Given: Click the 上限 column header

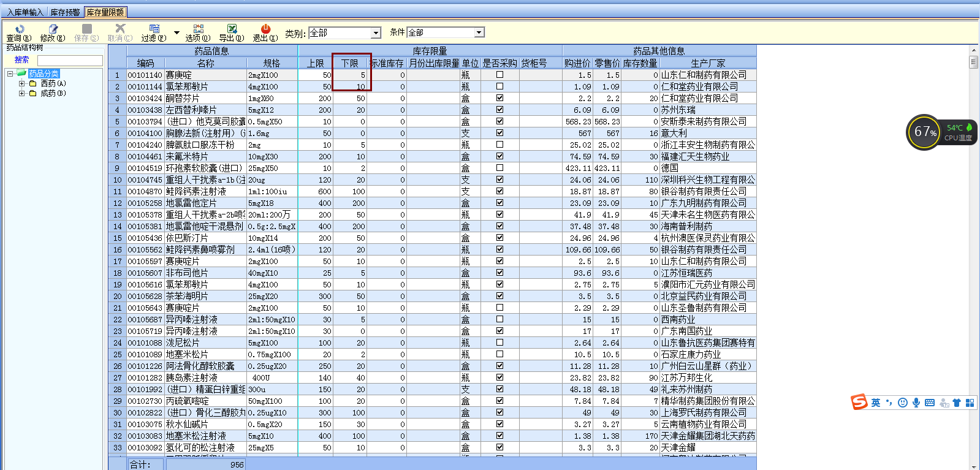Looking at the screenshot, I should [316, 63].
